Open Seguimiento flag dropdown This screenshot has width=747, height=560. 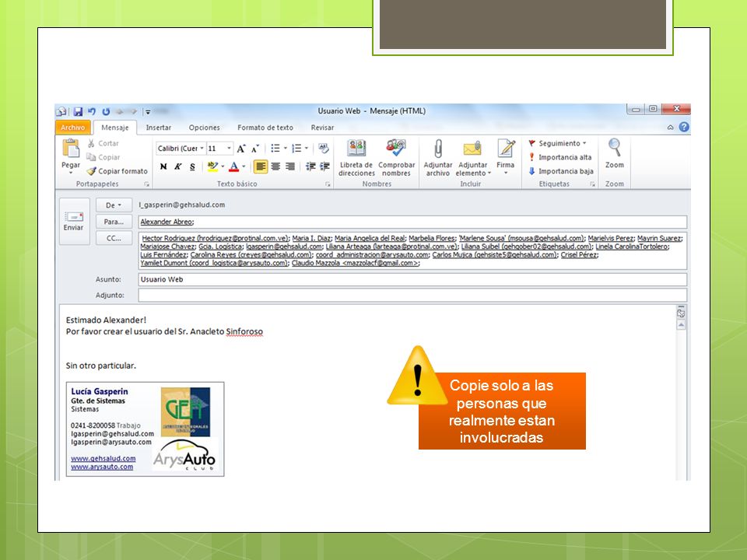pyautogui.click(x=557, y=143)
